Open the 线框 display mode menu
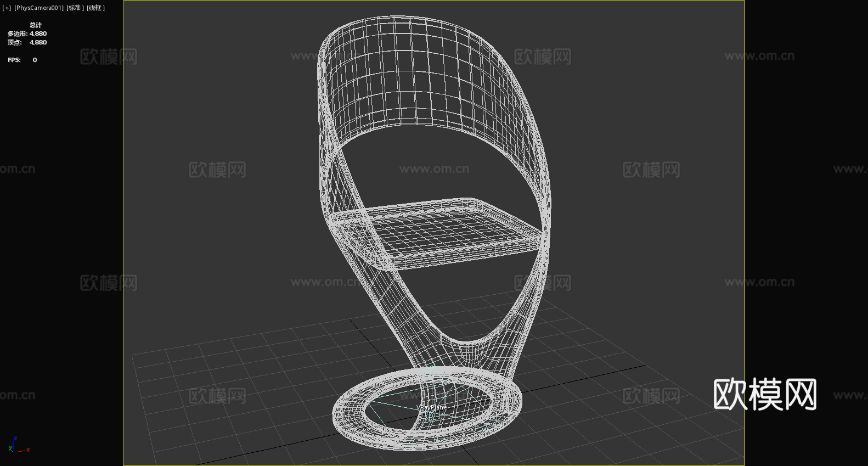Screen dimensions: 868x466 95,8
